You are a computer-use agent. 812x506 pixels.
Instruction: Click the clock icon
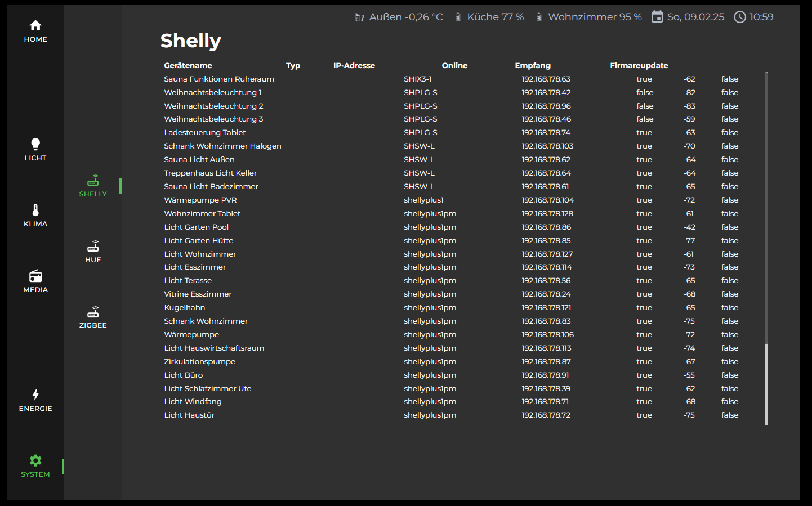pos(740,17)
